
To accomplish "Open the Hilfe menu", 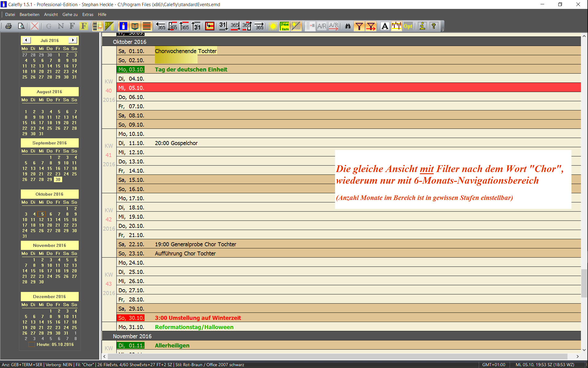I will [x=102, y=14].
